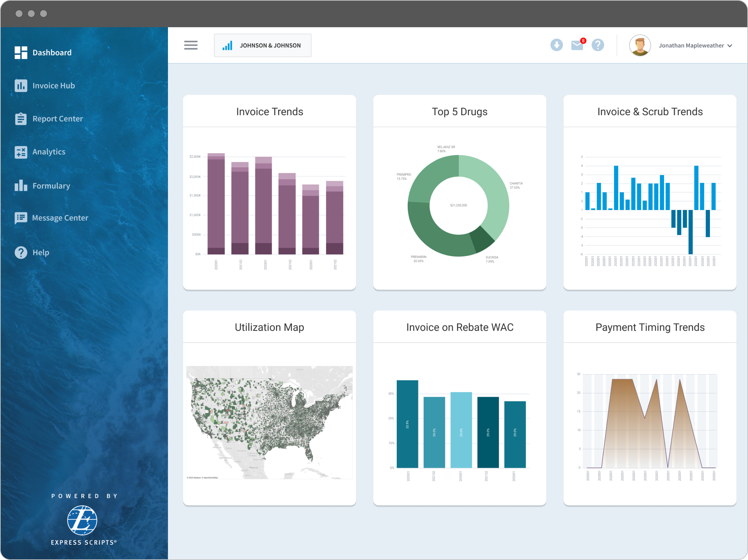Click the EUCRISA 7.09% label
The width and height of the screenshot is (748, 560).
point(492,259)
